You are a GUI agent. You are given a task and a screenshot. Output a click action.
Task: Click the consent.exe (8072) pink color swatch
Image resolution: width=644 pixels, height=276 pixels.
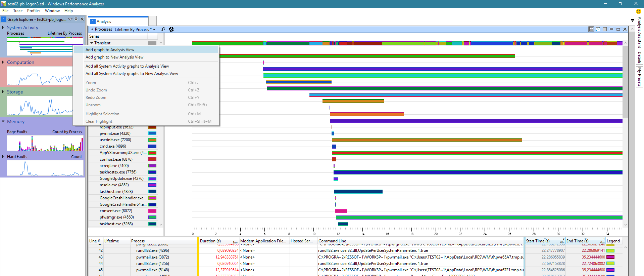[x=152, y=211]
